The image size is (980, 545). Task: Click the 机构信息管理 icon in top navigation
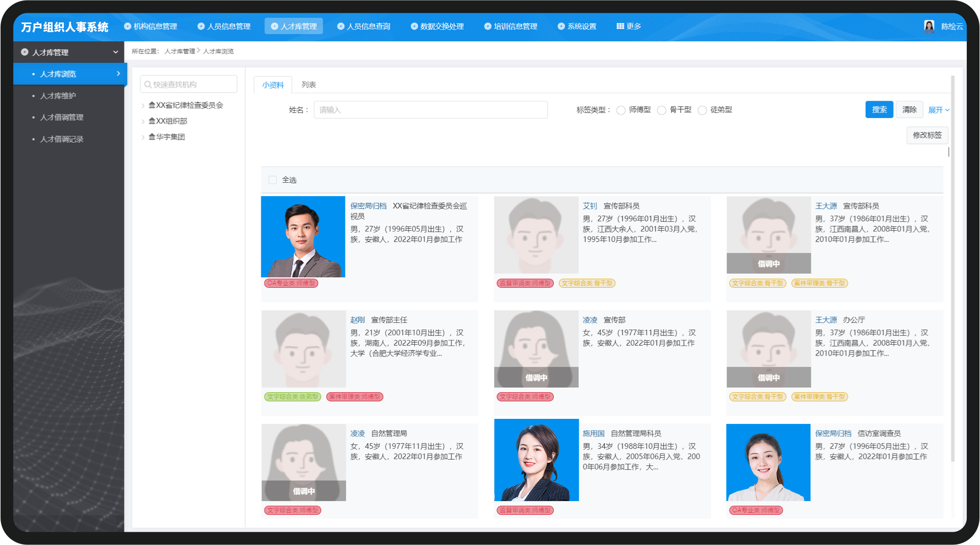point(128,26)
